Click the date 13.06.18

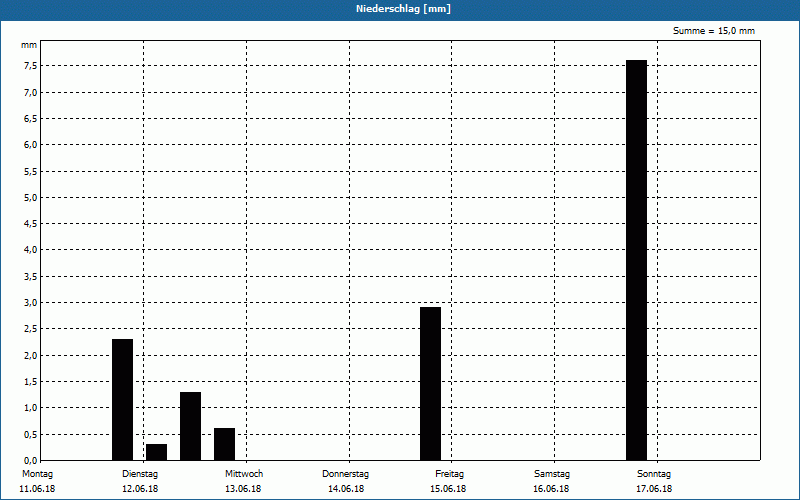click(x=243, y=489)
